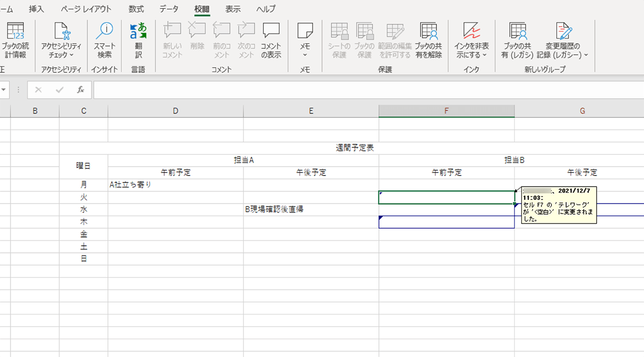Viewport: 644px width, 357px height.
Task: Select column C header
Action: pos(84,111)
